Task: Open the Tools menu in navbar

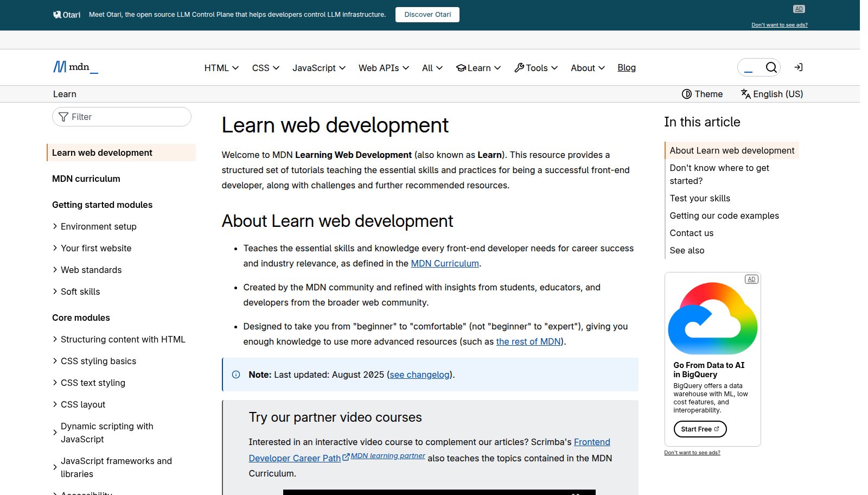Action: coord(536,68)
